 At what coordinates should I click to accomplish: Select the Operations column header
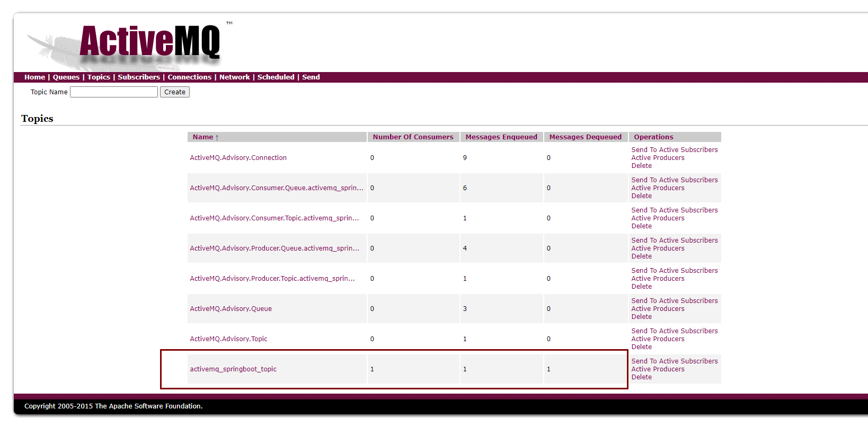653,137
